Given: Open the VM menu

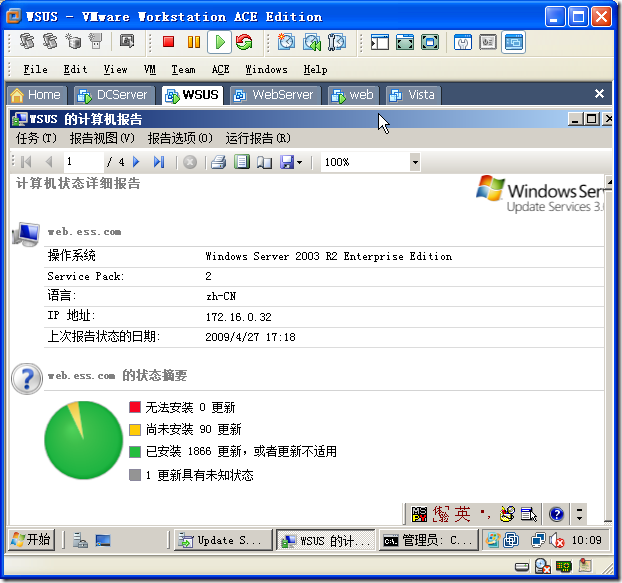Looking at the screenshot, I should click(150, 69).
